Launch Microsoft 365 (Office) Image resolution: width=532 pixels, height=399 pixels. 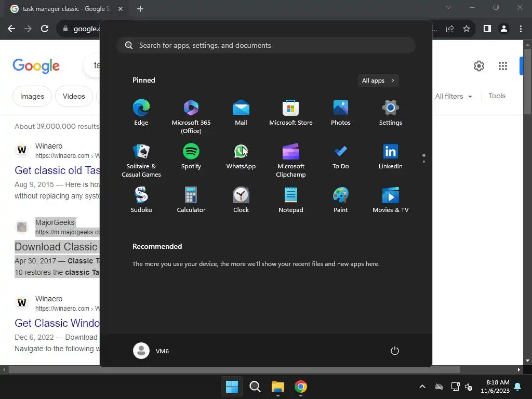click(191, 117)
